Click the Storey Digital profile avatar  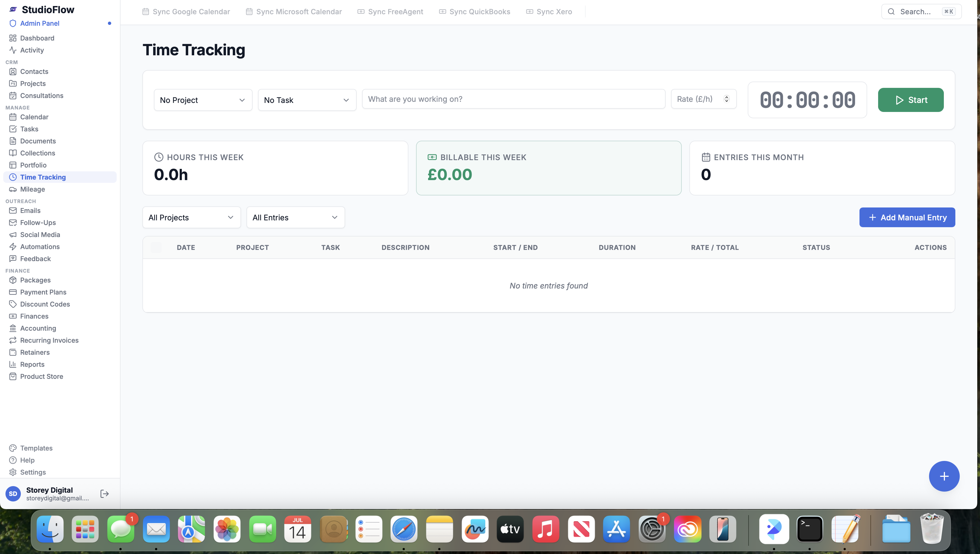13,494
